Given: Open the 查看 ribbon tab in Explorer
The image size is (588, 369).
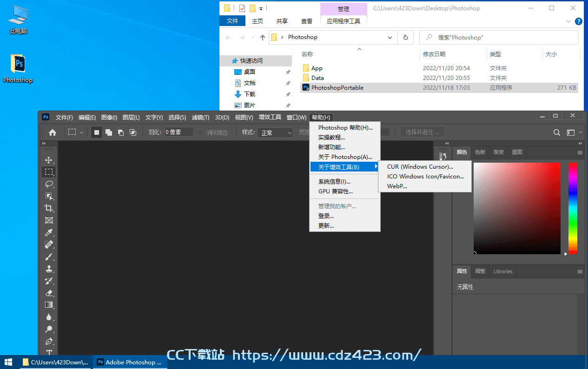Looking at the screenshot, I should click(x=307, y=21).
